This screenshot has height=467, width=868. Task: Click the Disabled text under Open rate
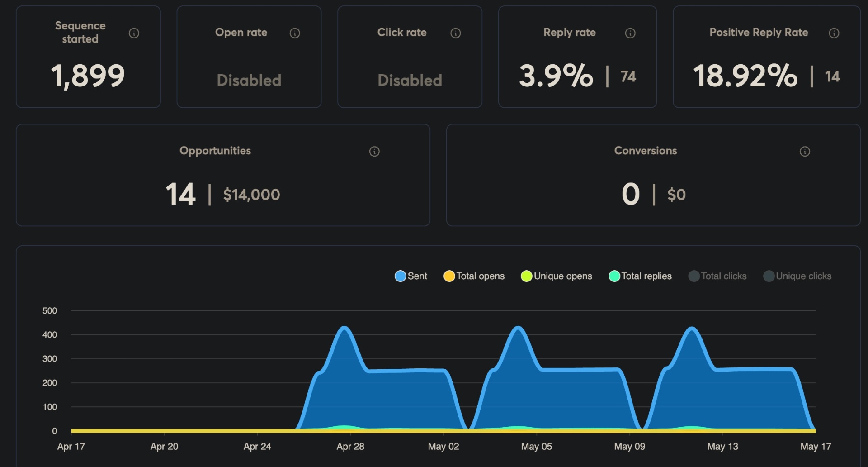click(x=249, y=80)
